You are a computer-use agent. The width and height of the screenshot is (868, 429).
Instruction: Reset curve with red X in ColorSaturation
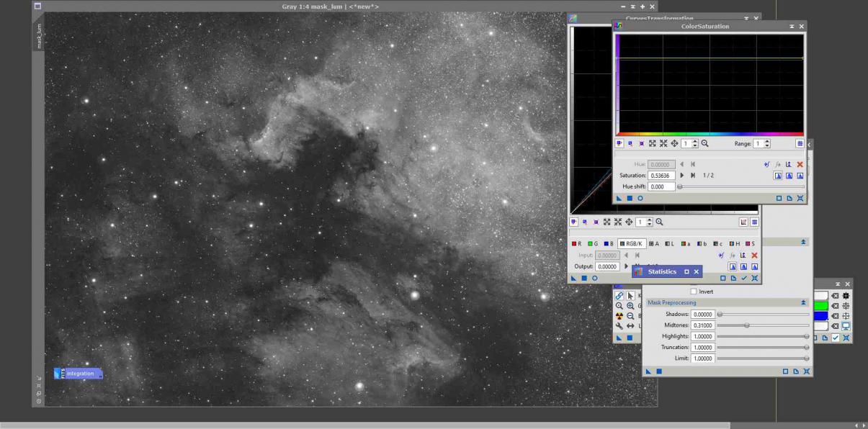tap(800, 164)
